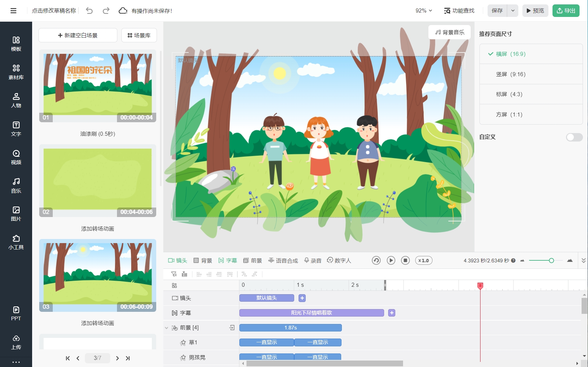This screenshot has width=588, height=367.
Task: Open the 图片 images panel
Action: [16, 214]
